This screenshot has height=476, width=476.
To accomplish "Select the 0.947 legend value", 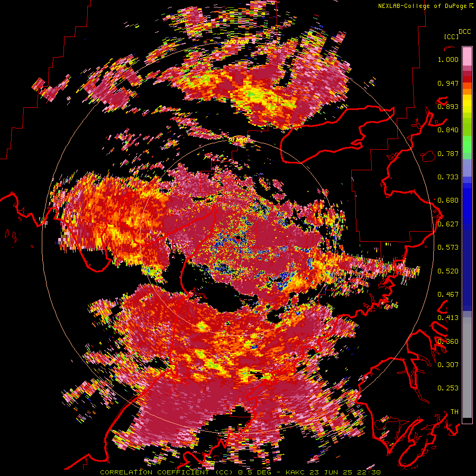I will coord(448,83).
